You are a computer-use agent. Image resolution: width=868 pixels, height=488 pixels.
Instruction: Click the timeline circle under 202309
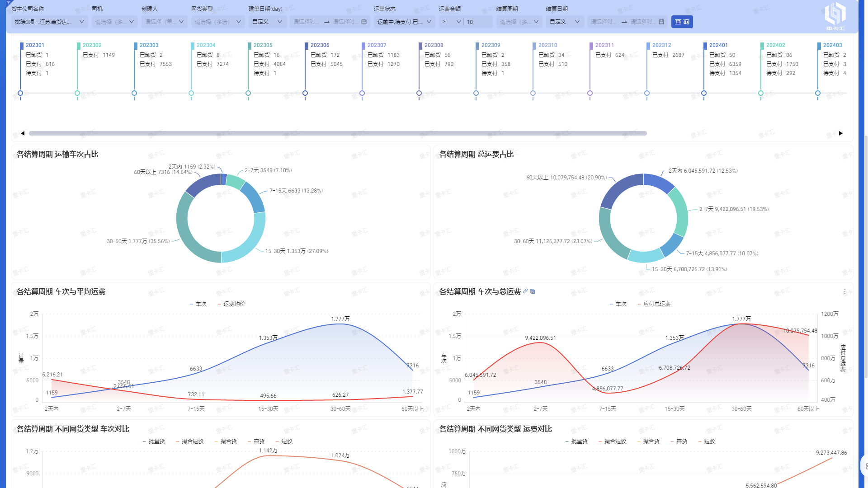pos(476,93)
